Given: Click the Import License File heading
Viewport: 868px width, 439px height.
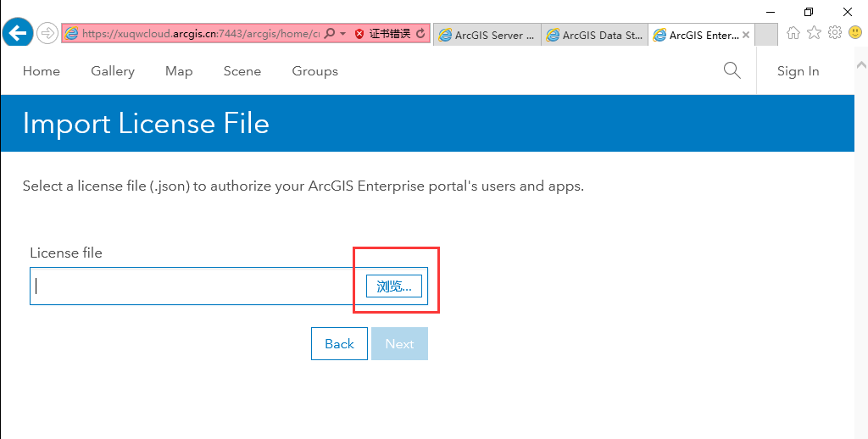Looking at the screenshot, I should click(146, 123).
